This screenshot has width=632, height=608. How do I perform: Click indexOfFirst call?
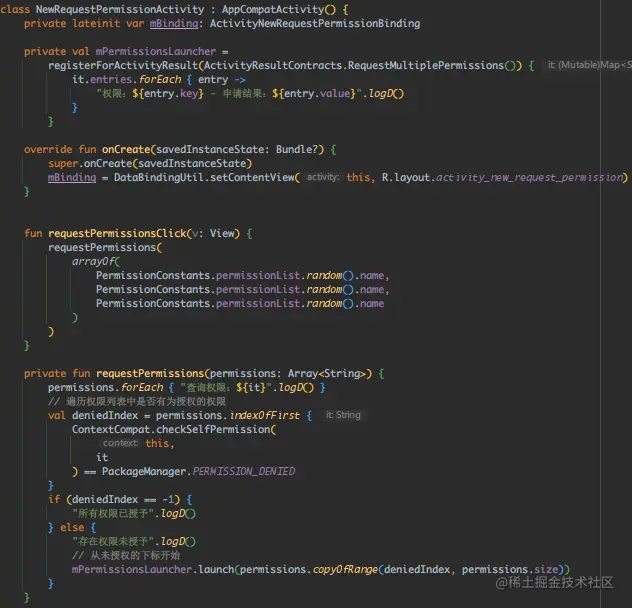[x=265, y=415]
